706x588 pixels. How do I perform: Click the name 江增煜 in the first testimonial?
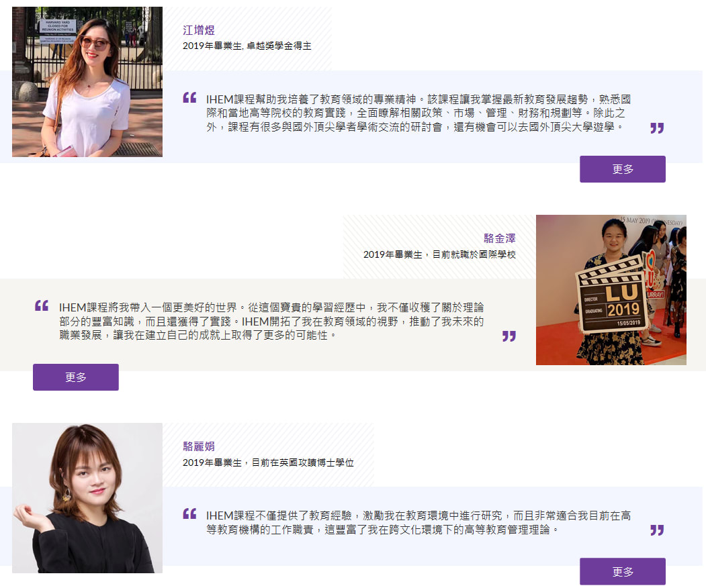click(x=198, y=31)
